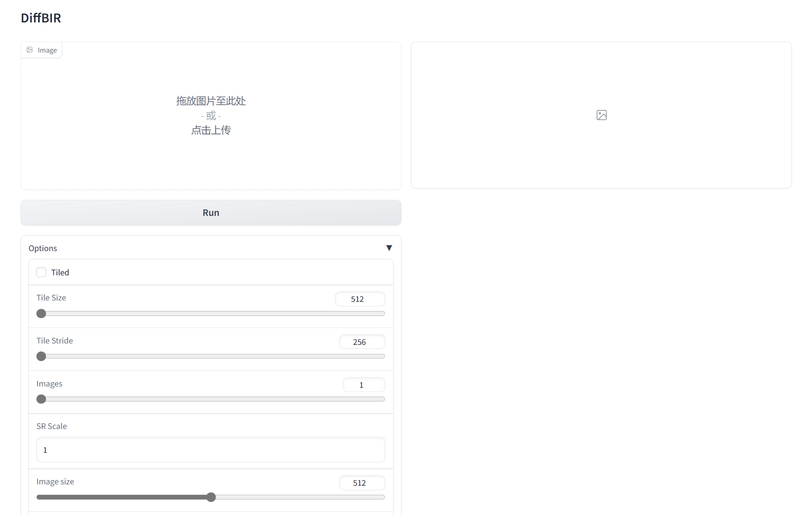Click the SR Scale label
The height and width of the screenshot is (515, 812).
52,426
